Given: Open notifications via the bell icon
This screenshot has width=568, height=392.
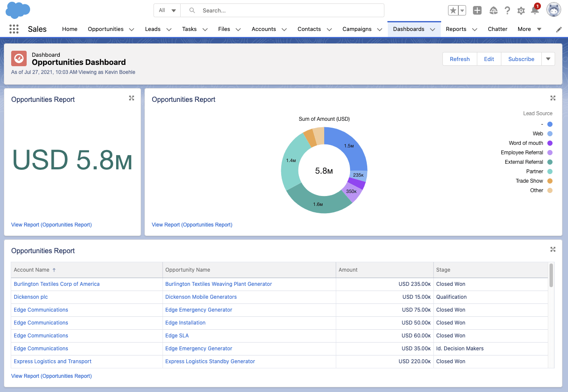Looking at the screenshot, I should coord(534,10).
